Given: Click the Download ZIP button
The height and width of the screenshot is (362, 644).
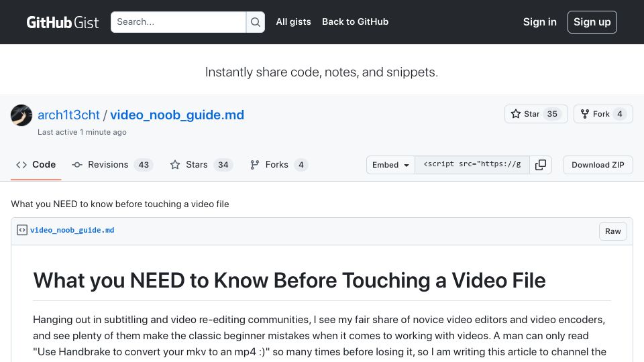Looking at the screenshot, I should point(598,165).
